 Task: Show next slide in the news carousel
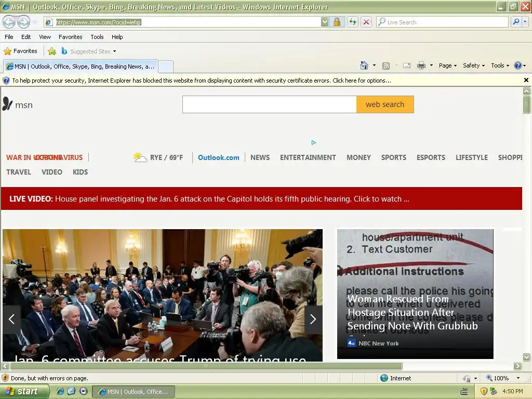[x=313, y=319]
